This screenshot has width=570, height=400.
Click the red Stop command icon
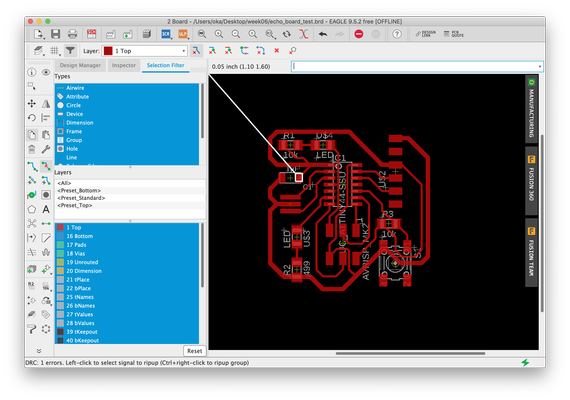pos(359,34)
